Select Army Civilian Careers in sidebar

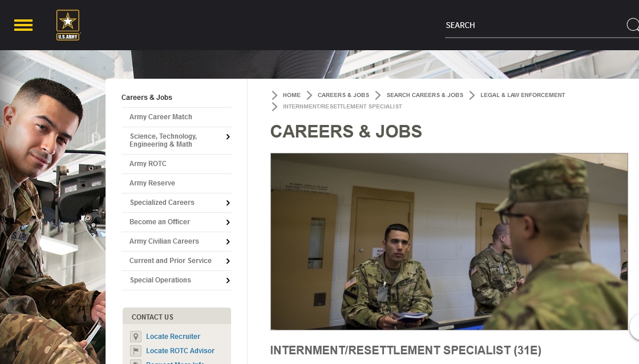click(x=164, y=241)
